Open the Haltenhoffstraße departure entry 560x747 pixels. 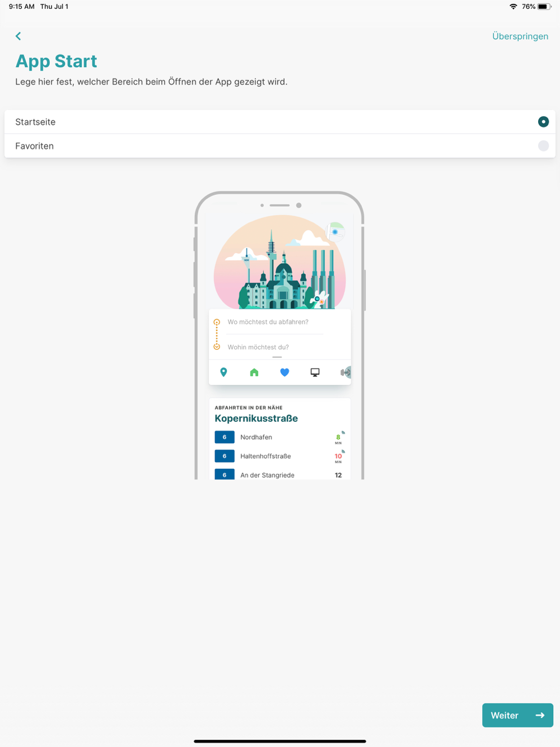point(265,456)
